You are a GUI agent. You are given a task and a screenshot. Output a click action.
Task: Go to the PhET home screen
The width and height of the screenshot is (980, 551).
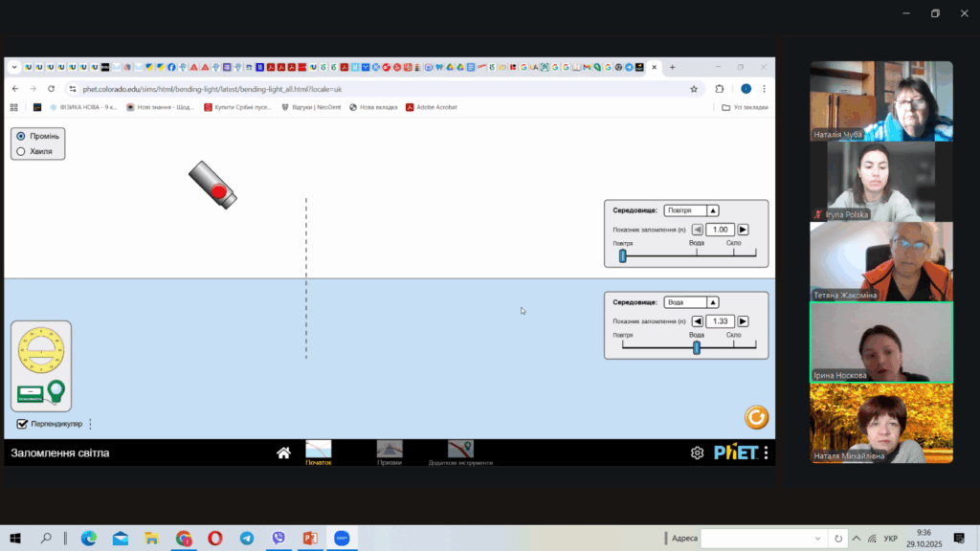[283, 452]
